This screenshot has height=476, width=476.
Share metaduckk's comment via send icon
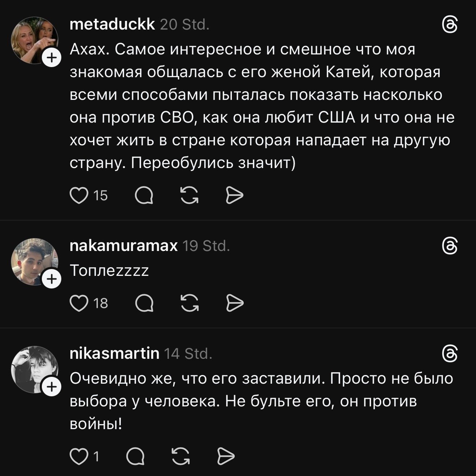pos(234,196)
